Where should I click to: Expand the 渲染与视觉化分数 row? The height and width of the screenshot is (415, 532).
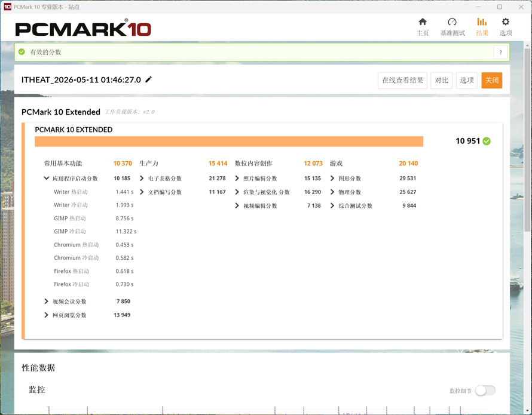(x=237, y=192)
